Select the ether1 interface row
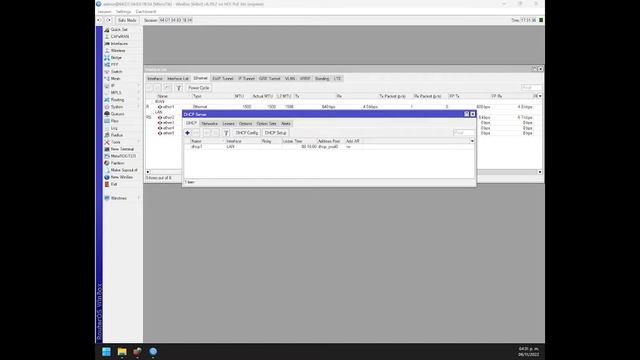Viewport: 640px width, 360px height. pos(344,107)
